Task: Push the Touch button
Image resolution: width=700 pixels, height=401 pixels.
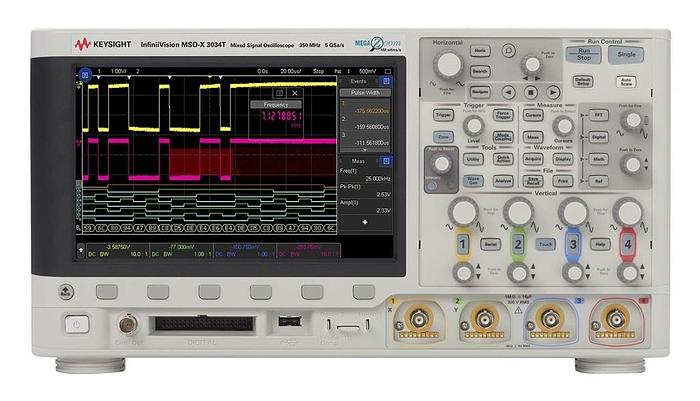Action: pos(546,244)
